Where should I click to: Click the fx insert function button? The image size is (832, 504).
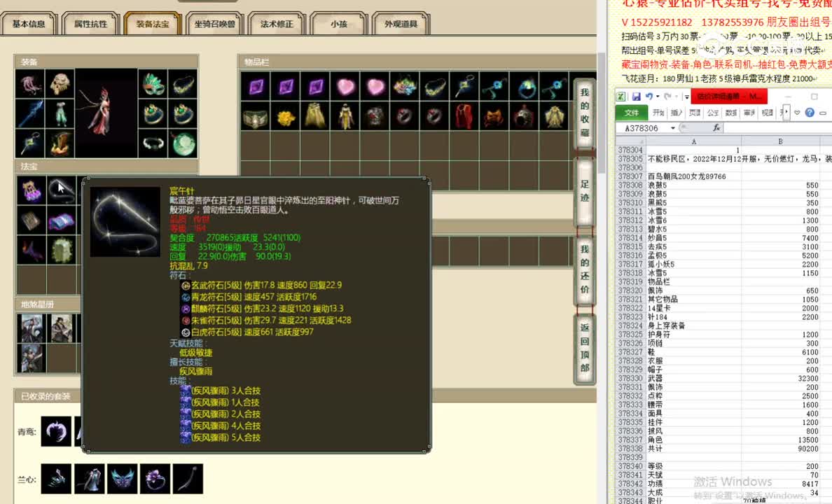coord(716,128)
